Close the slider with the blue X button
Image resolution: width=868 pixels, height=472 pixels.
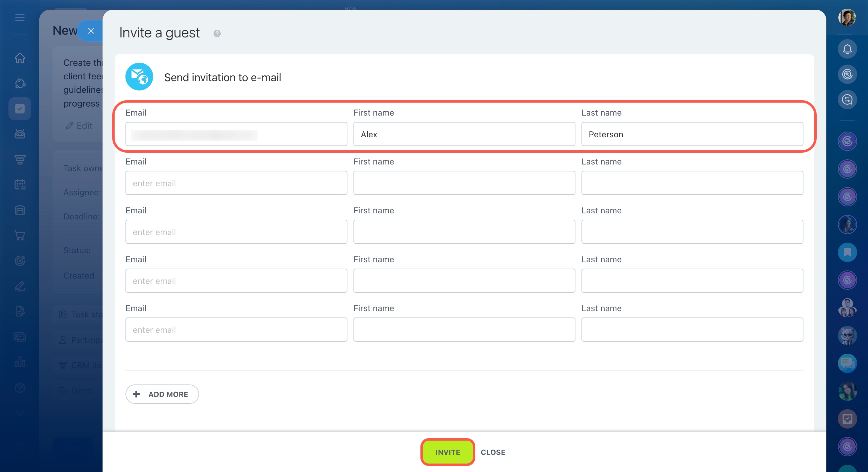coord(91,31)
